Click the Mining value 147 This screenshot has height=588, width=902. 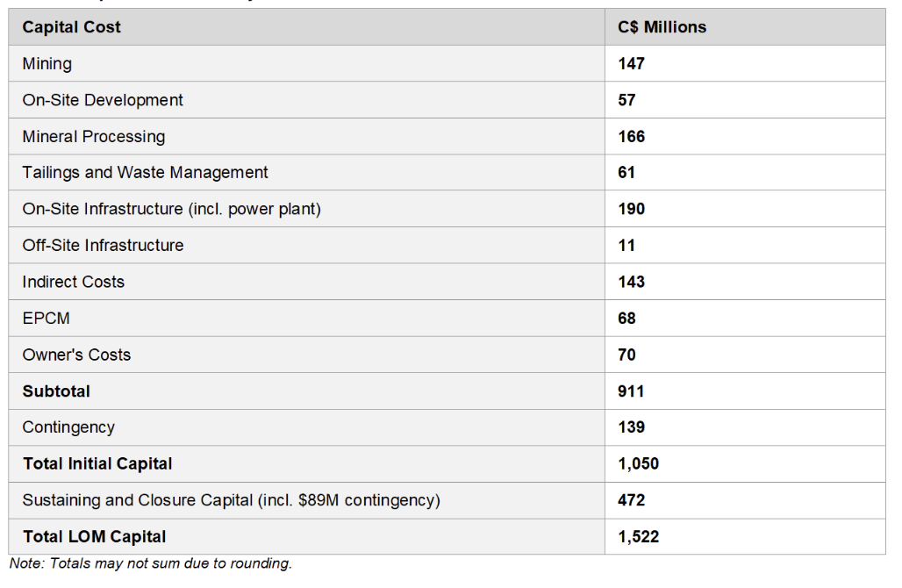click(631, 64)
